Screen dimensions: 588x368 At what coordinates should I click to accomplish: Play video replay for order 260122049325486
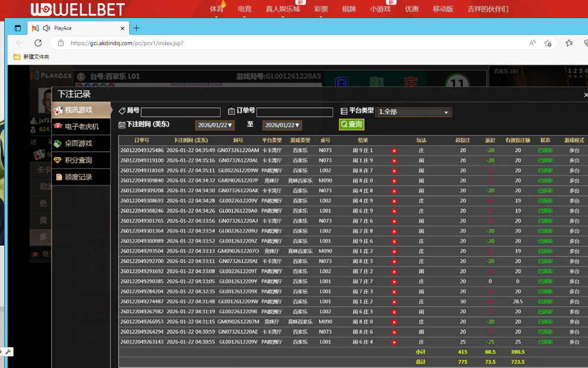[x=394, y=151]
